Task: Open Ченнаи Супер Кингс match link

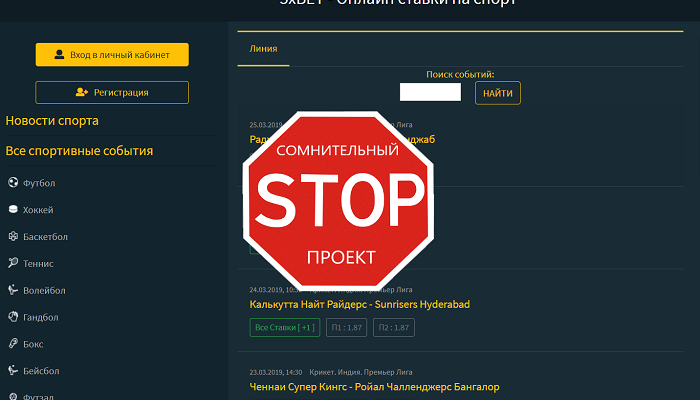Action: (x=374, y=387)
